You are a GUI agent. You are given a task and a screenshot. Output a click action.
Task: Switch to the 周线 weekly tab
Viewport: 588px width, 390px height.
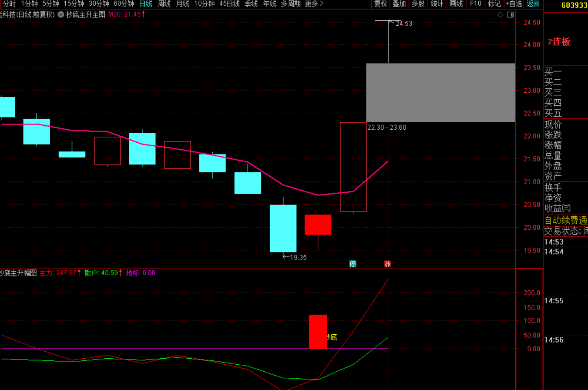(x=164, y=4)
